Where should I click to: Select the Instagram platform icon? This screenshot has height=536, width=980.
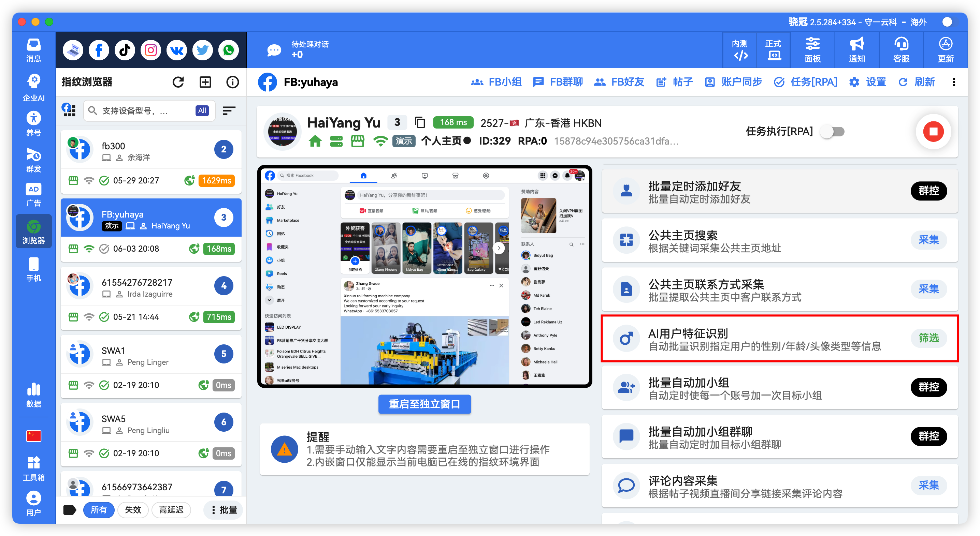coord(151,50)
